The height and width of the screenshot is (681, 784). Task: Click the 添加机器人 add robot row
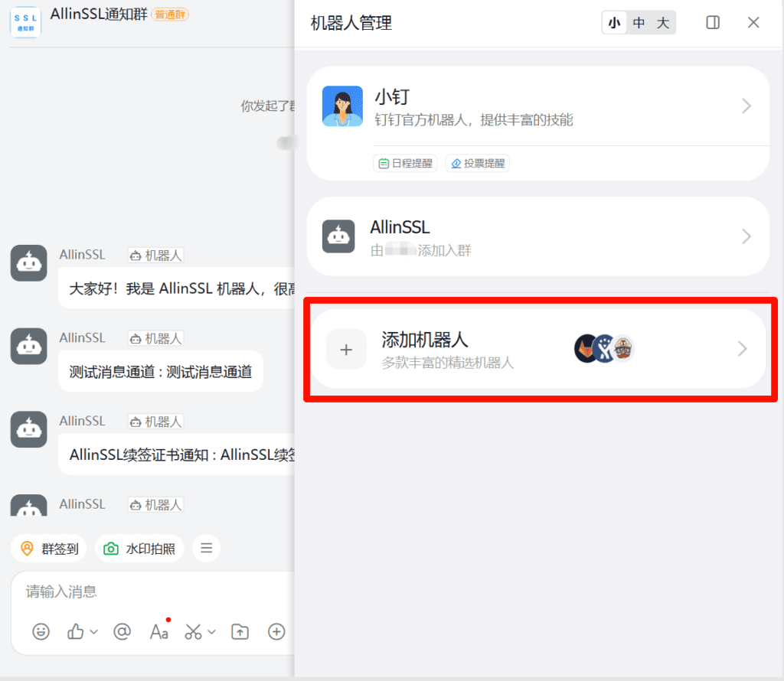tap(537, 349)
